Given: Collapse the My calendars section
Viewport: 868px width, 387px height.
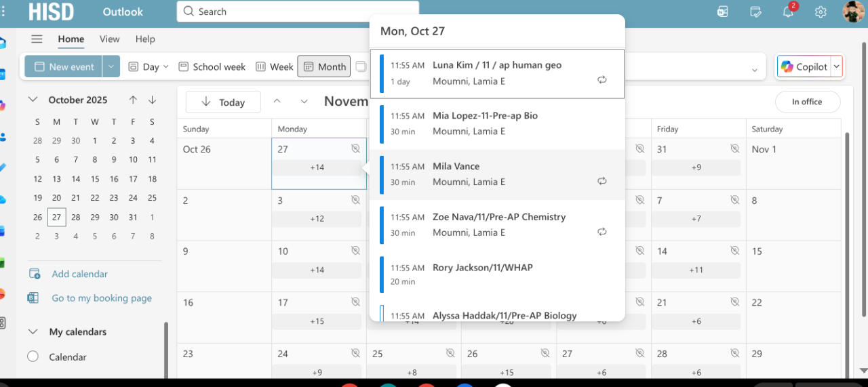Looking at the screenshot, I should (x=33, y=332).
